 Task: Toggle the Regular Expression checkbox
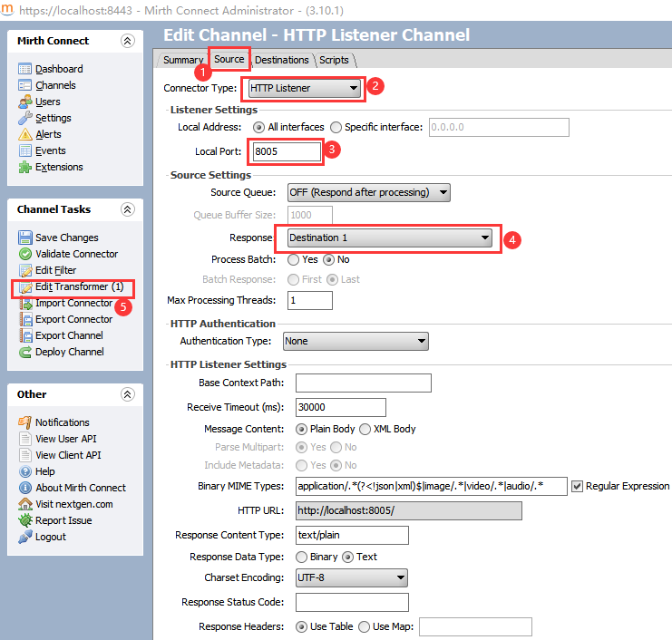coord(577,486)
